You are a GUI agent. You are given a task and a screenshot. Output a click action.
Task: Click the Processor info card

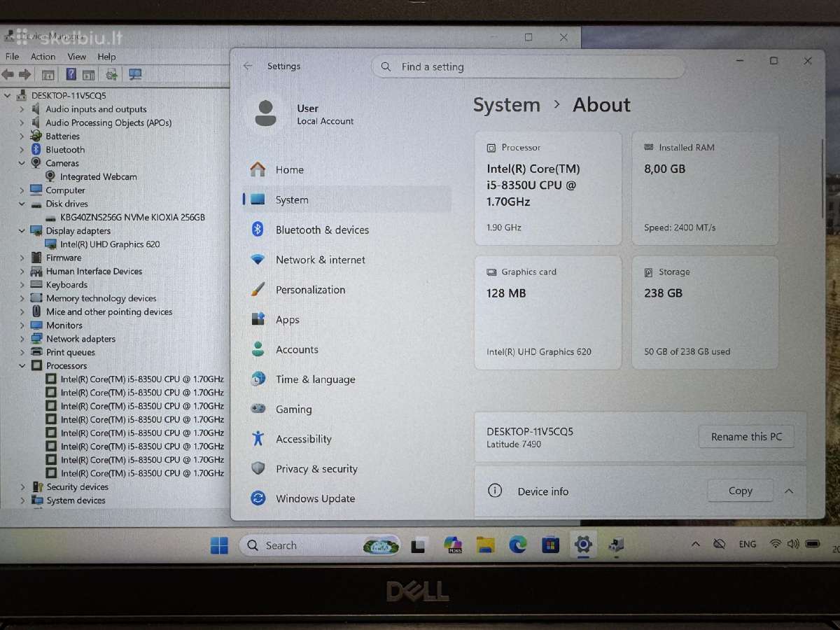[548, 188]
